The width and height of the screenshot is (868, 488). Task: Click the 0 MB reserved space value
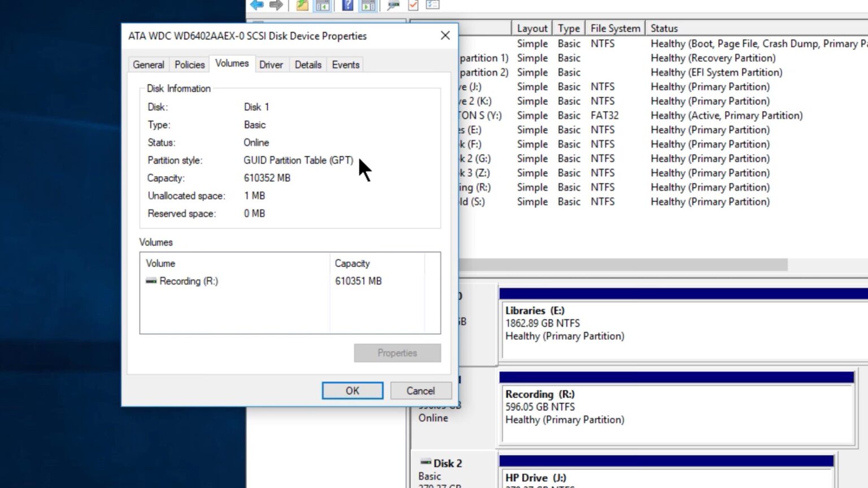point(254,213)
